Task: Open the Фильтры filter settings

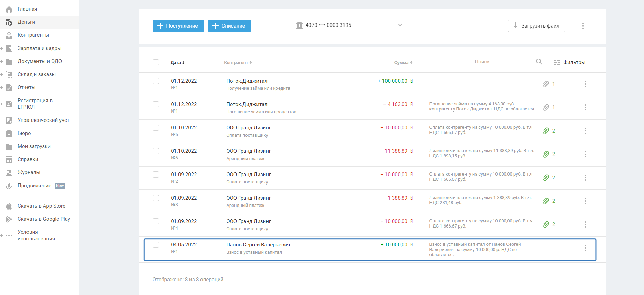Action: [569, 62]
